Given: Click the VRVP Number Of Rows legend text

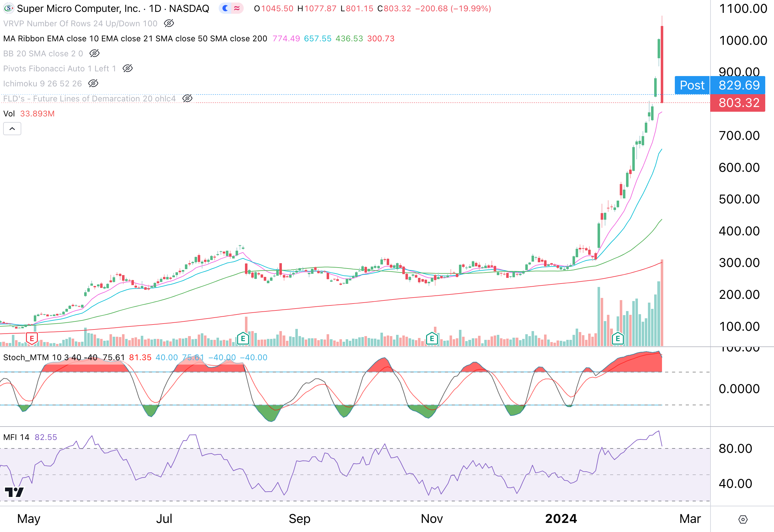Looking at the screenshot, I should click(x=80, y=23).
